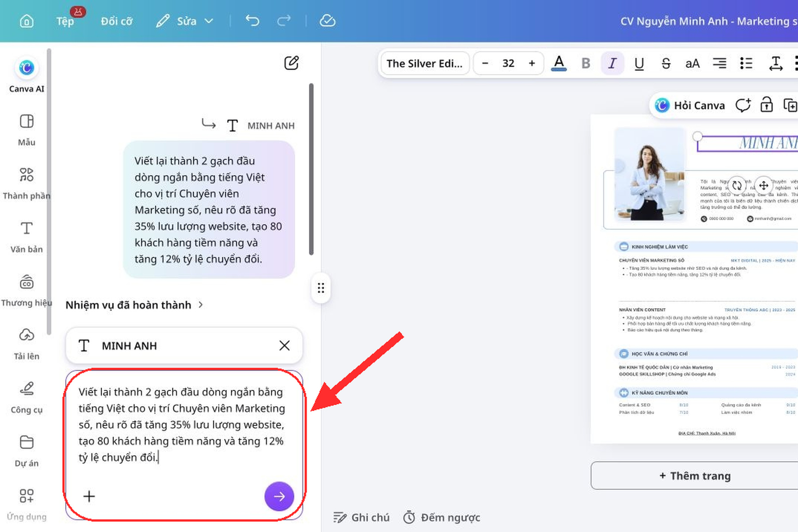Open the Ứng dụng apps tab
This screenshot has height=532, width=798.
pos(27,505)
